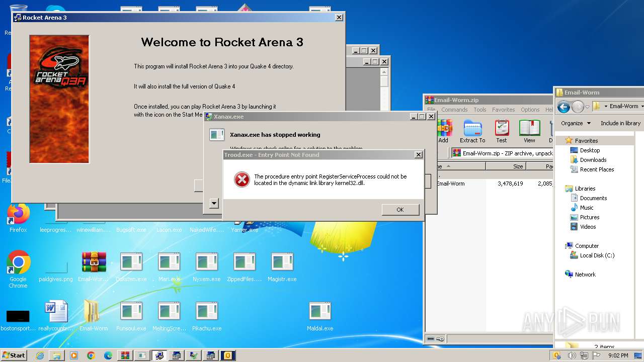Select the Mari.exe desktop icon
The image size is (644, 362).
(x=169, y=267)
